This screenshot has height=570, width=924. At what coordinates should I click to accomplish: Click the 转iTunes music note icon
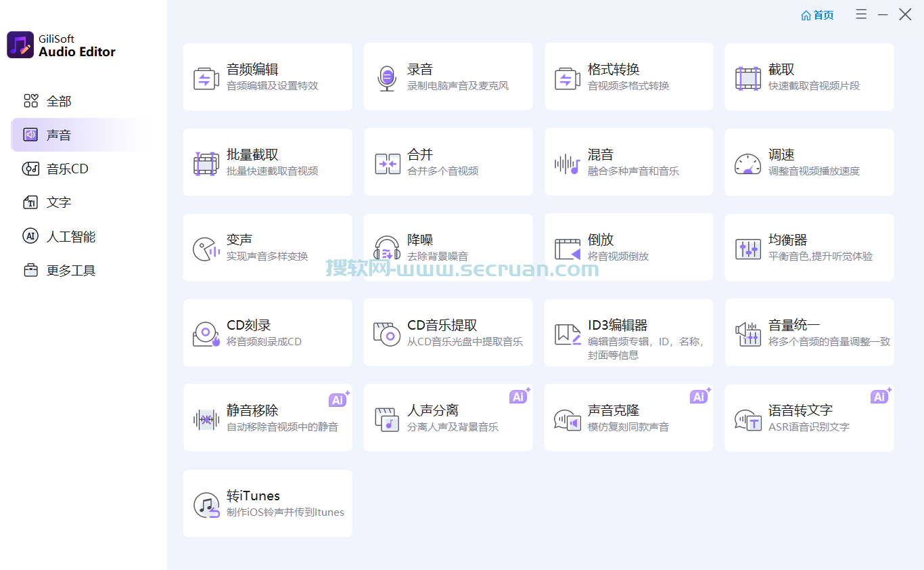[206, 505]
